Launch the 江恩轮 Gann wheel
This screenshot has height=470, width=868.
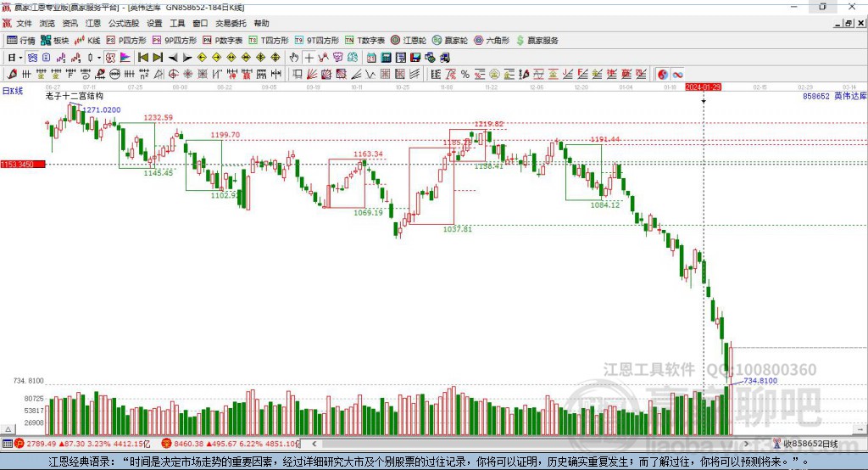point(409,41)
